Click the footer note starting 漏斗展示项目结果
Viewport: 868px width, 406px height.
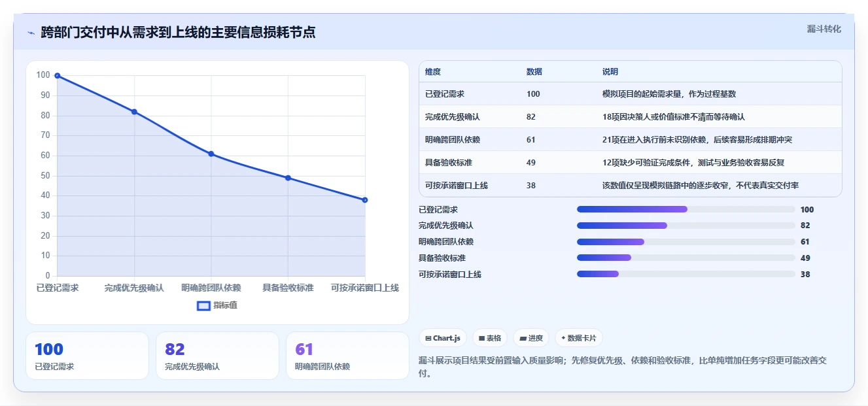623,367
